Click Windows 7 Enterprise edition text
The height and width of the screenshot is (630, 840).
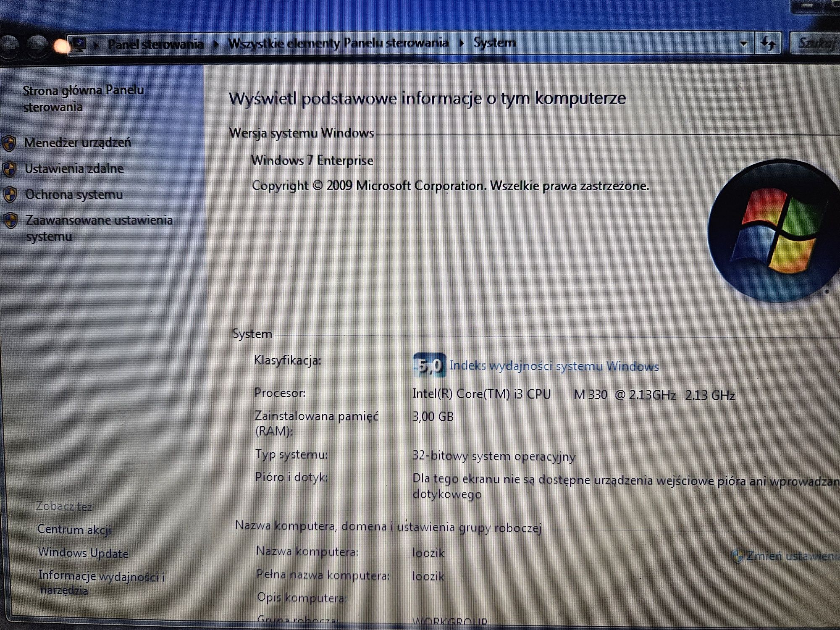pos(312,160)
